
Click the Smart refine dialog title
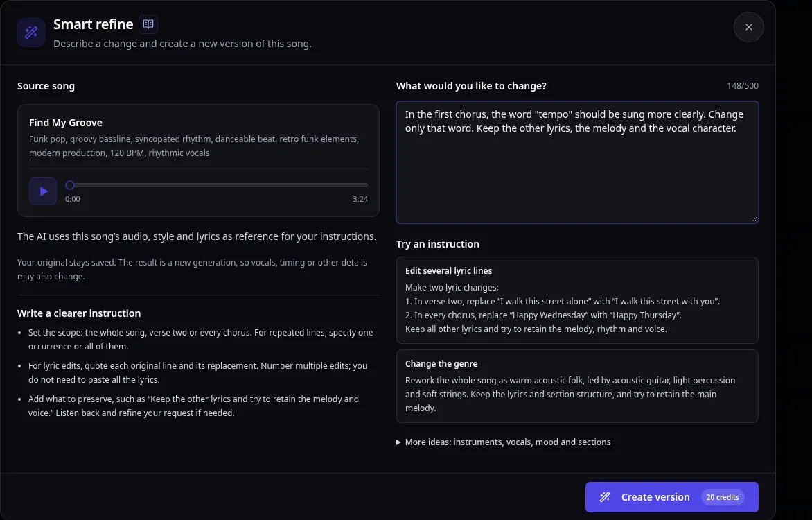(94, 24)
